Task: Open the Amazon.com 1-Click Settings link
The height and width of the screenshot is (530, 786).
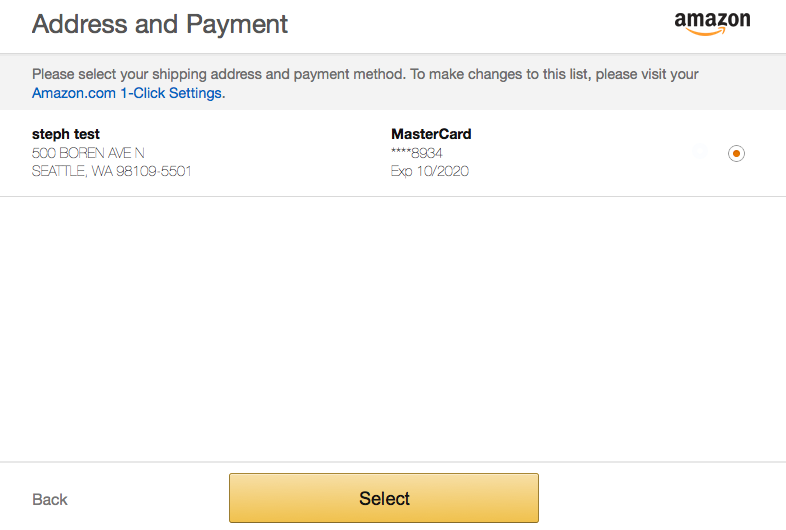Action: 128,93
